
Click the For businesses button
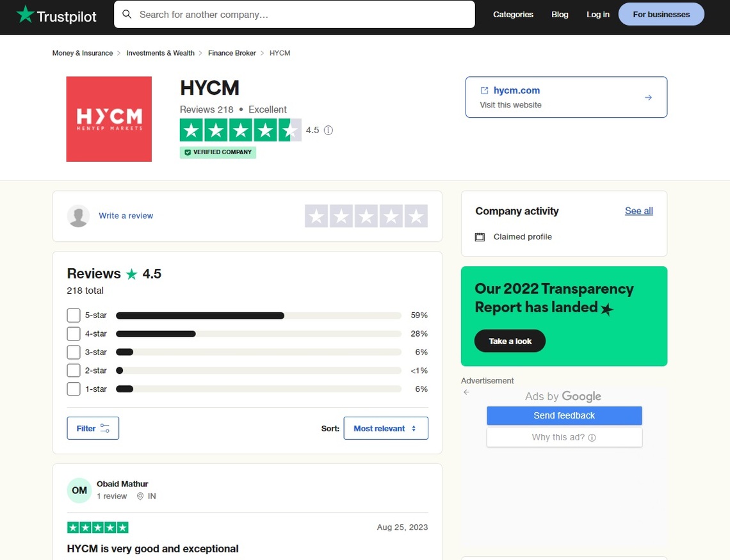[661, 15]
